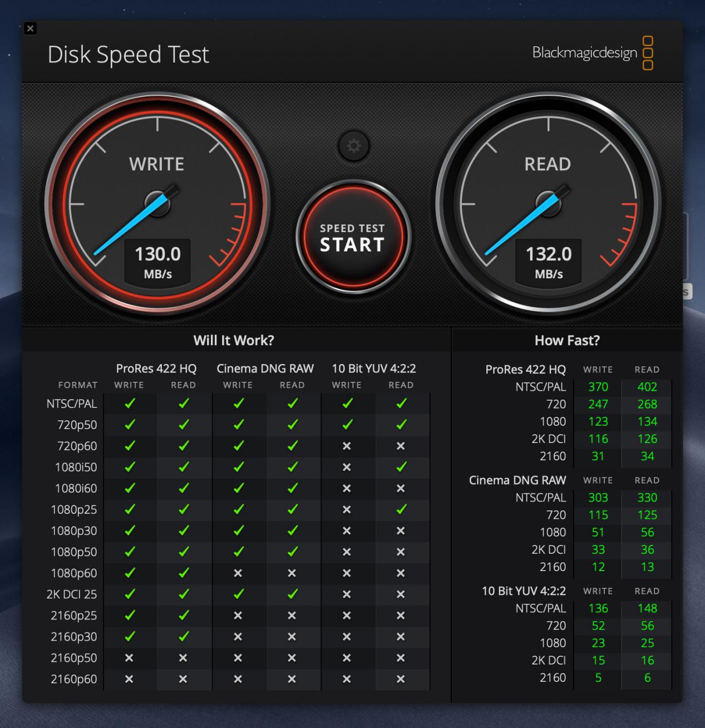Click the FORMAT column label
The image size is (705, 728).
(x=78, y=385)
